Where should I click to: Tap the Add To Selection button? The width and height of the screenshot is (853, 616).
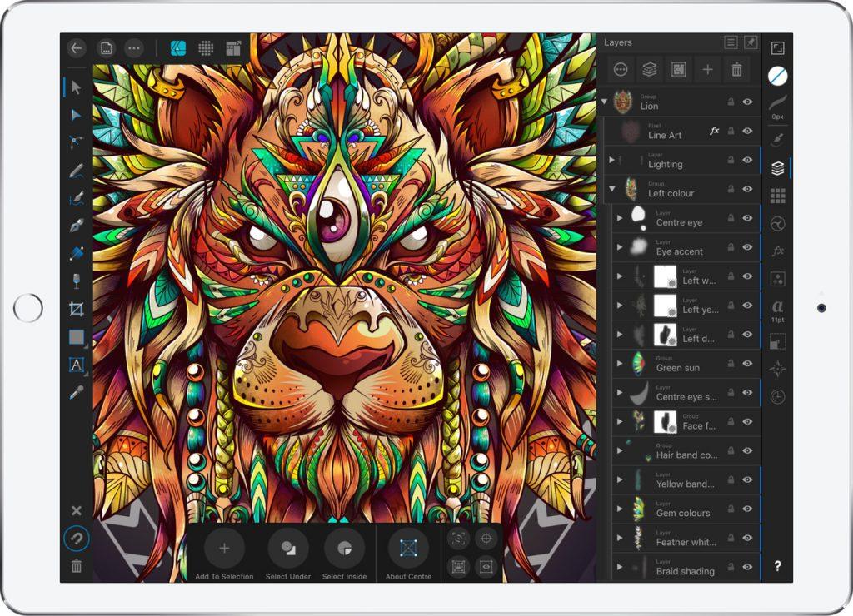224,549
